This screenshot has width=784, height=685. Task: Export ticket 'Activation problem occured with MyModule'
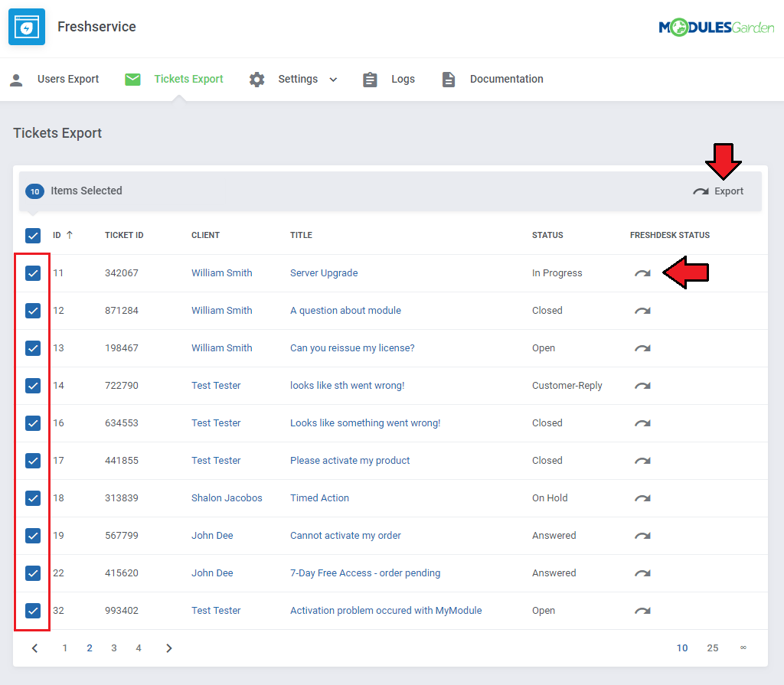[x=642, y=611]
